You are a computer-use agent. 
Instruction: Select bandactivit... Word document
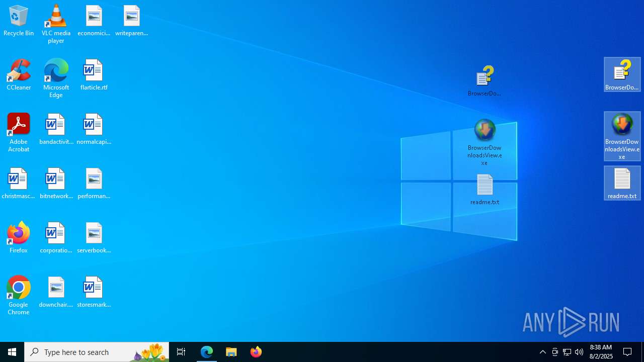[x=56, y=130]
